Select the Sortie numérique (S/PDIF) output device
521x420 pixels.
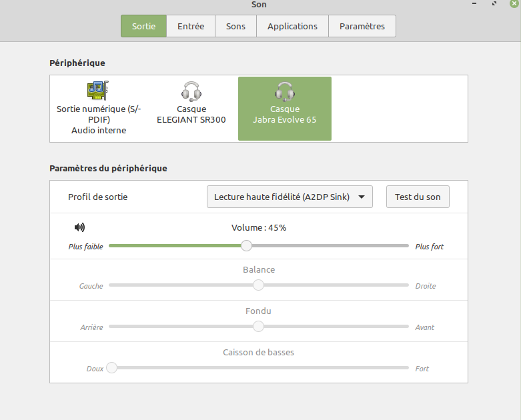point(98,108)
